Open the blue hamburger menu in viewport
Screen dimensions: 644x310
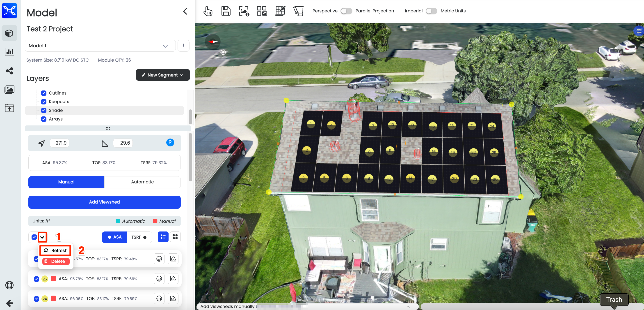(639, 31)
